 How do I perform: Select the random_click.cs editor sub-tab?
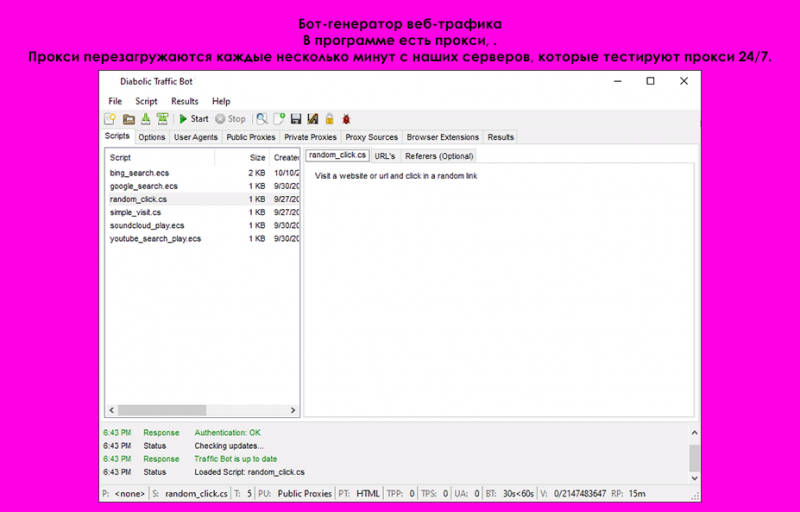pyautogui.click(x=337, y=155)
